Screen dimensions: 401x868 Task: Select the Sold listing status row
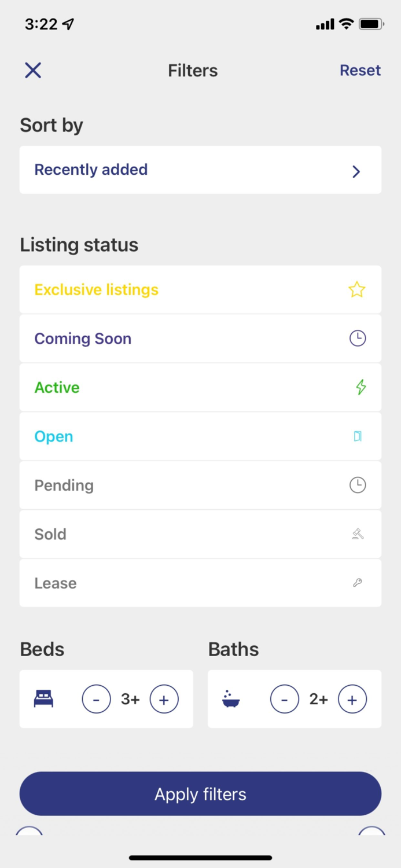[x=200, y=534]
